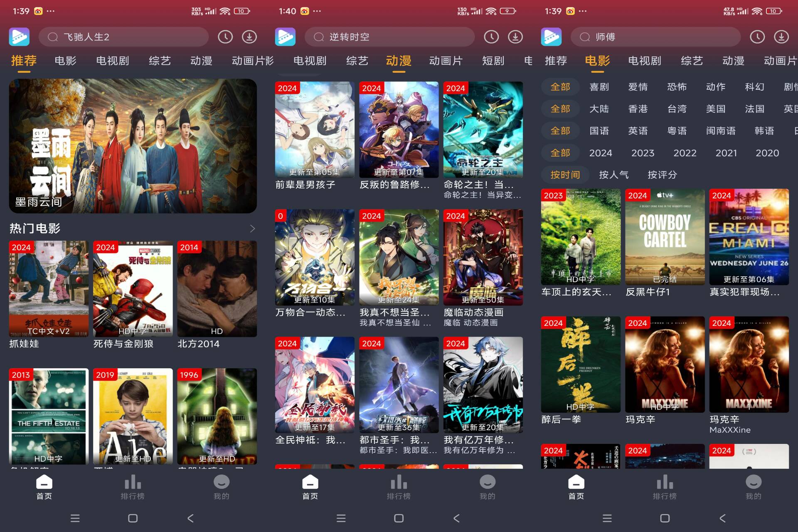Switch to 电视剧 tab beside highlighted 电影

644,61
